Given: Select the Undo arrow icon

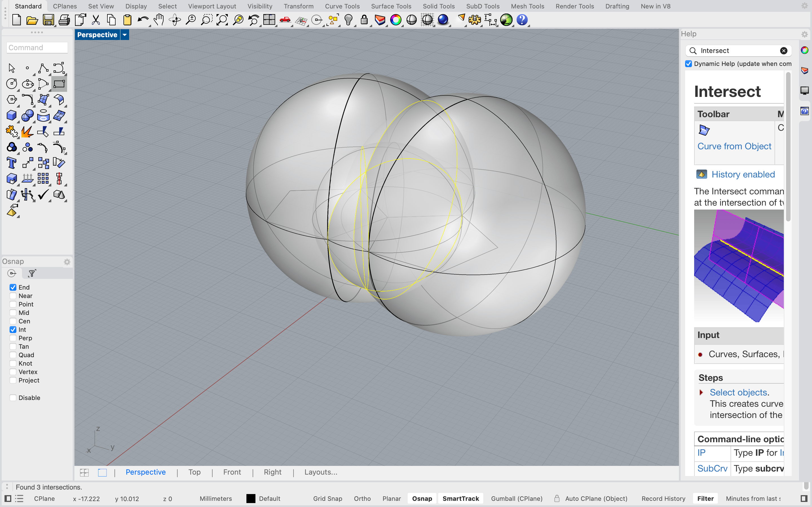Looking at the screenshot, I should [143, 20].
